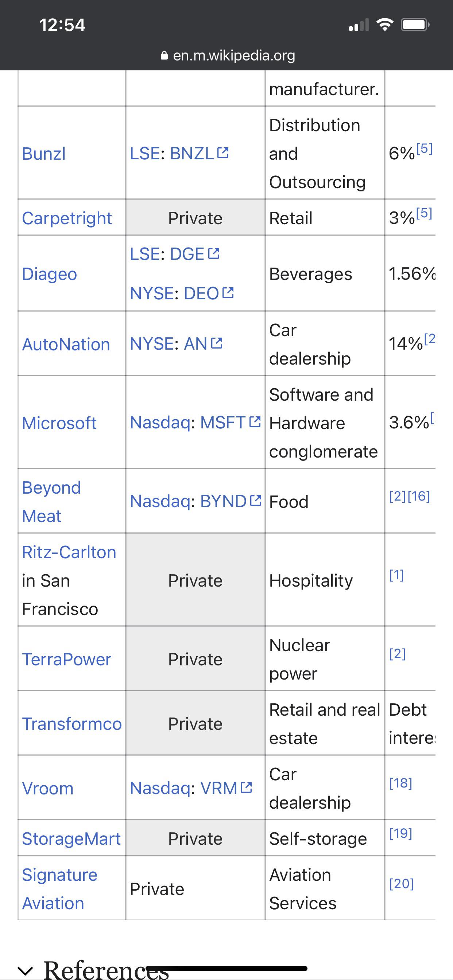Image resolution: width=453 pixels, height=980 pixels.
Task: Click external link icon beside Nasdaq: MSFT
Action: 255,422
